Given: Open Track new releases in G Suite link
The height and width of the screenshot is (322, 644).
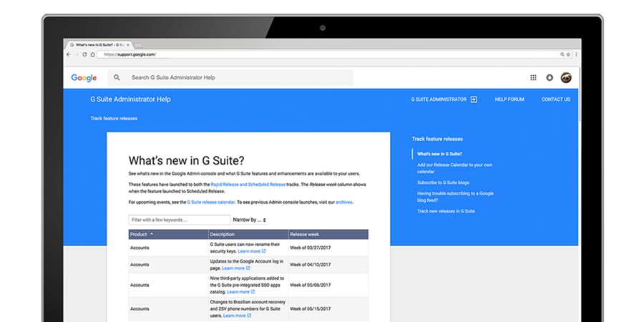Looking at the screenshot, I should (x=446, y=211).
